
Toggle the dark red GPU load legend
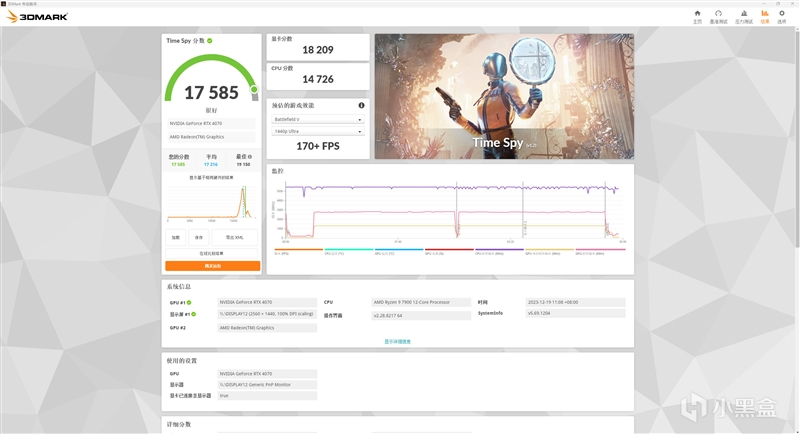click(449, 251)
